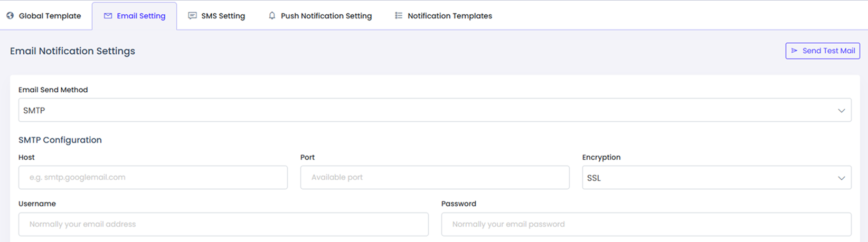Click the paper plane icon in Send Test Mail
This screenshot has width=868, height=242.
794,51
